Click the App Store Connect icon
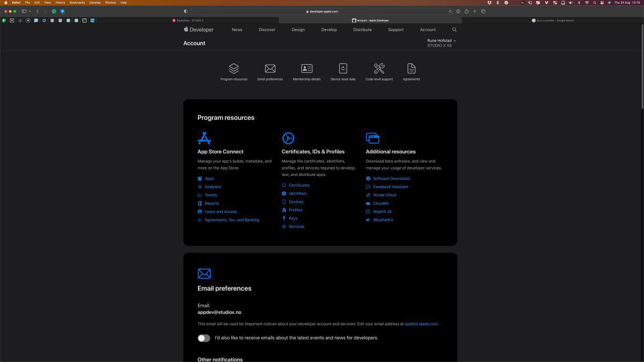Screen dimensions: 644x362 pyautogui.click(x=204, y=138)
